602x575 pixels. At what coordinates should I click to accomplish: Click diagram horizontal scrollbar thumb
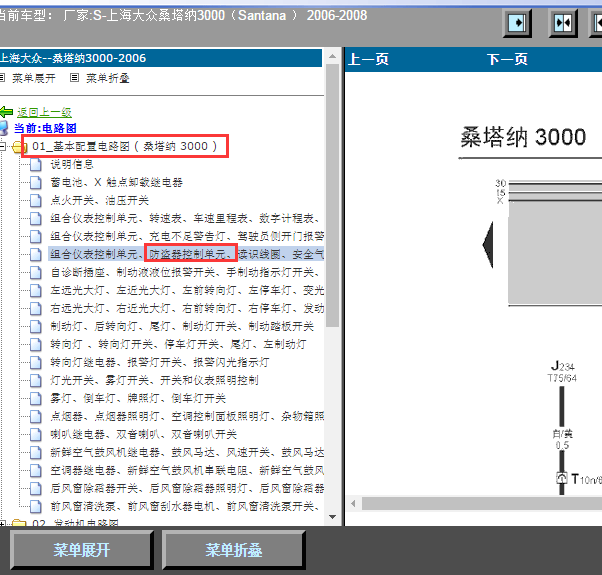click(x=482, y=503)
